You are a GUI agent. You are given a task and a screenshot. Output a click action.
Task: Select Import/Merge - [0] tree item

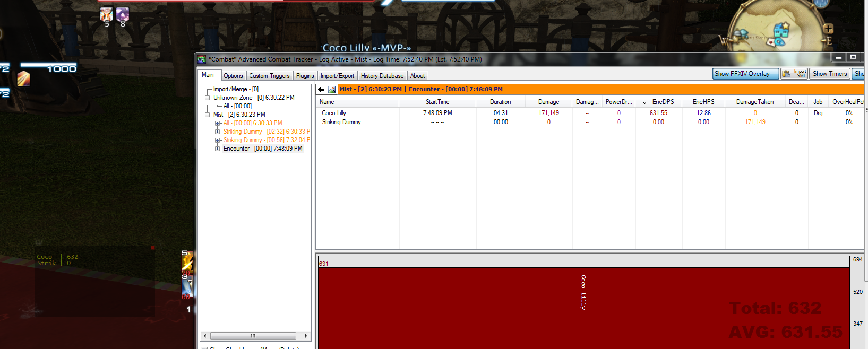pos(236,89)
